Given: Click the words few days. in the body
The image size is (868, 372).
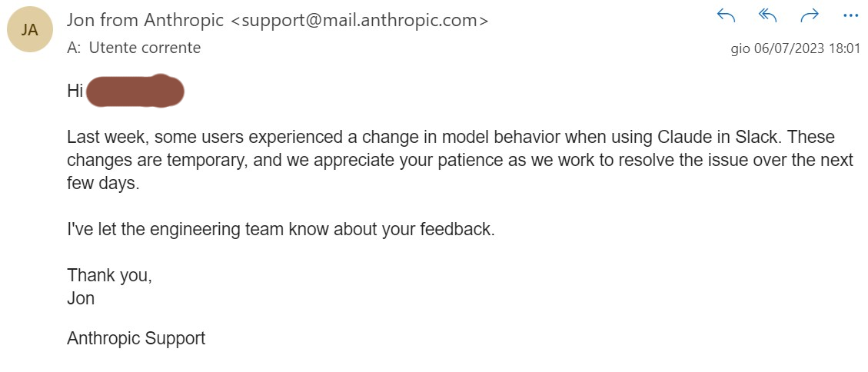Looking at the screenshot, I should 102,183.
